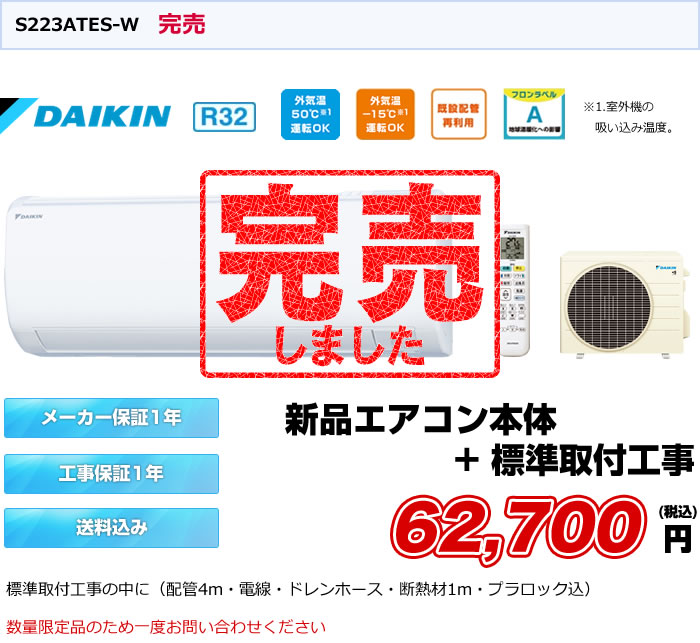Click the 工事保証1年 button
Image resolution: width=700 pixels, height=643 pixels.
pos(112,474)
